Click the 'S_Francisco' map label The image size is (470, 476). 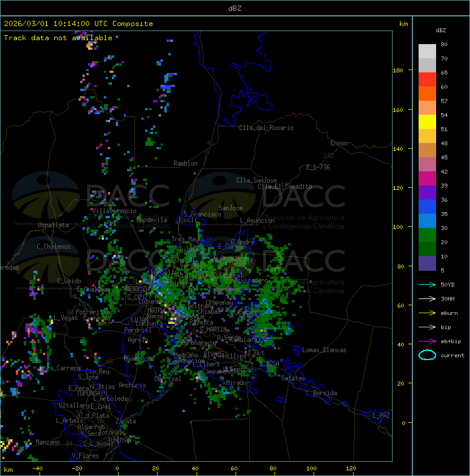[202, 214]
